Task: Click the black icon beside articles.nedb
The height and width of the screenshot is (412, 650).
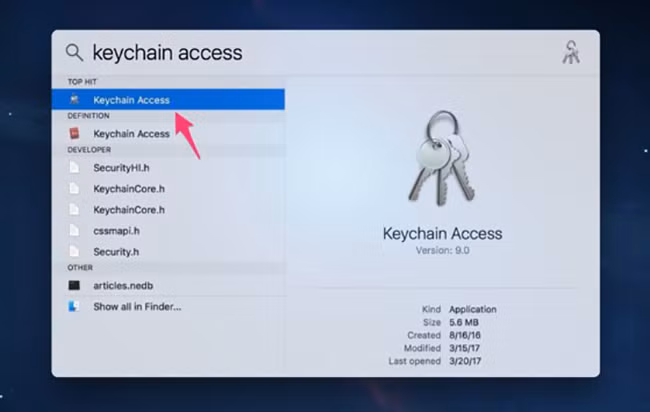Action: 75,286
